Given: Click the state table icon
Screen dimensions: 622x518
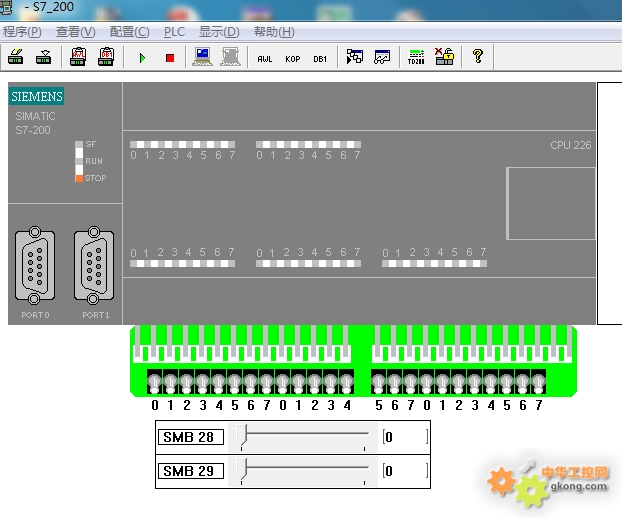Looking at the screenshot, I should 354,57.
